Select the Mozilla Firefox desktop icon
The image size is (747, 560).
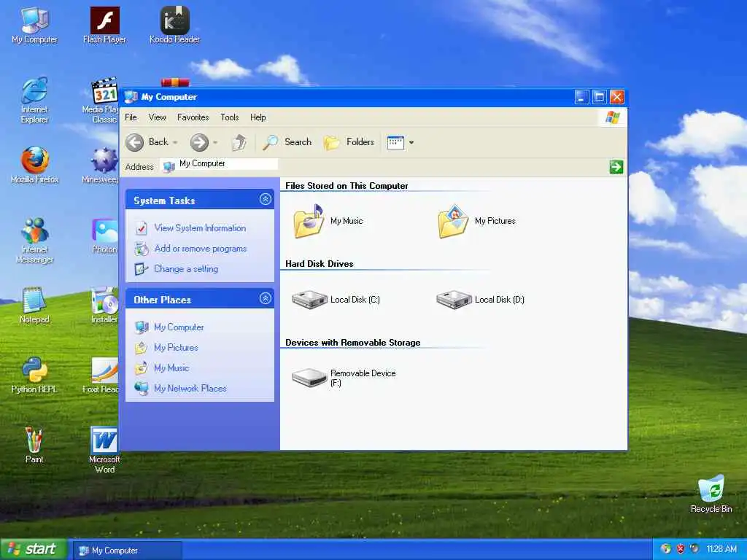pos(34,165)
